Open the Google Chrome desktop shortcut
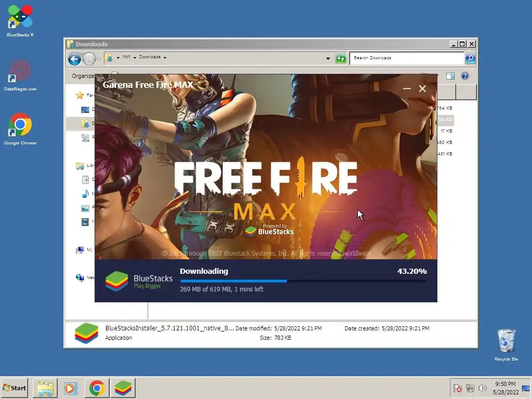Screen dimensions: 532x399 click(20, 129)
